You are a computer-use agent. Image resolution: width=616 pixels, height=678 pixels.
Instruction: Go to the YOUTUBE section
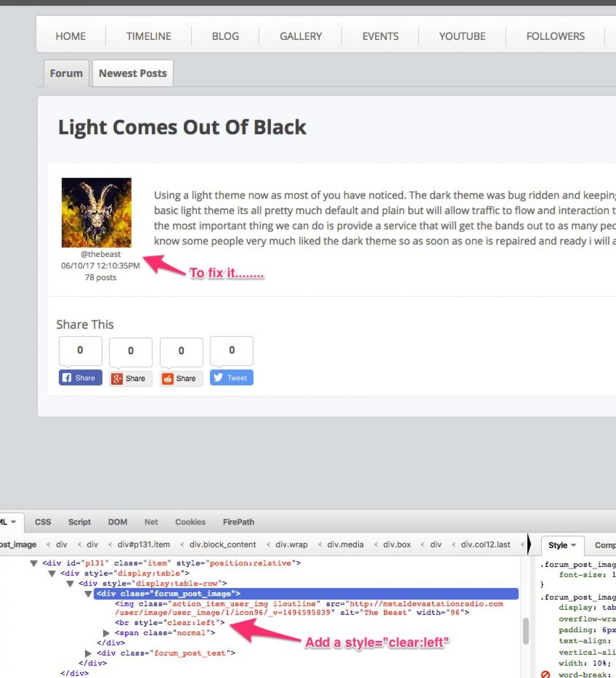coord(462,36)
